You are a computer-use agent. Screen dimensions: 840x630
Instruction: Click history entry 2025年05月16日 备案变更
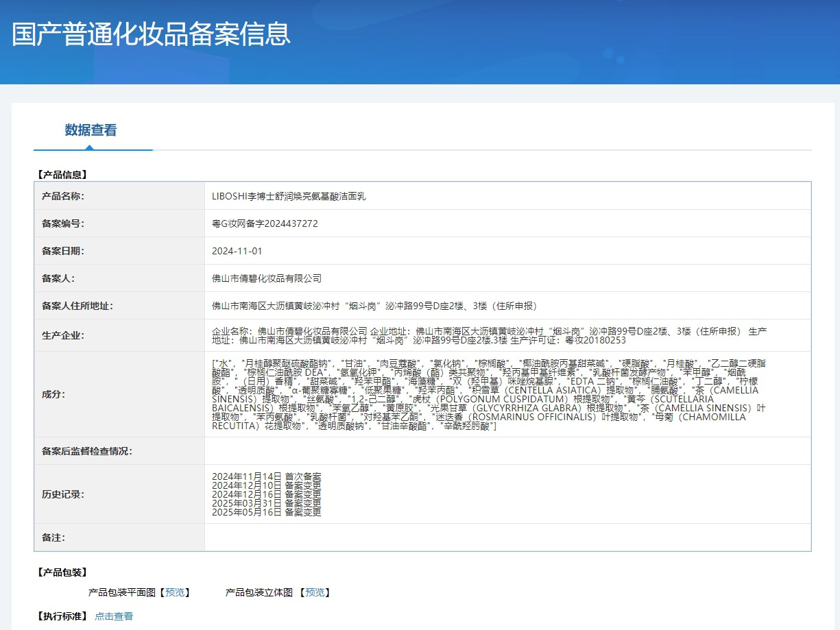tap(266, 512)
